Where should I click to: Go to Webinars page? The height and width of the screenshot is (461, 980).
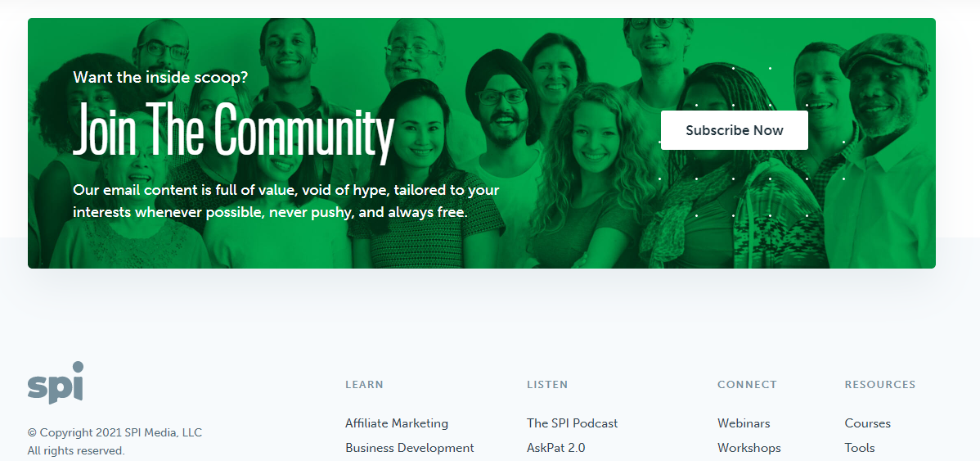744,423
